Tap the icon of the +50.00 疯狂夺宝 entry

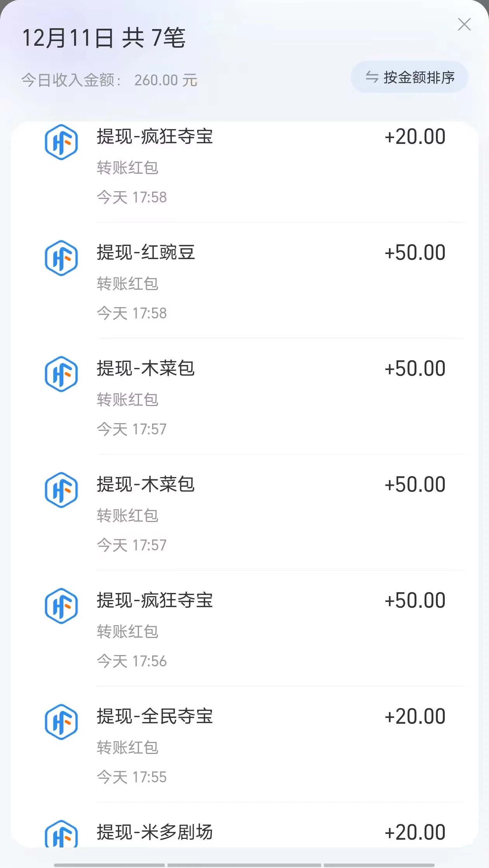tap(61, 606)
